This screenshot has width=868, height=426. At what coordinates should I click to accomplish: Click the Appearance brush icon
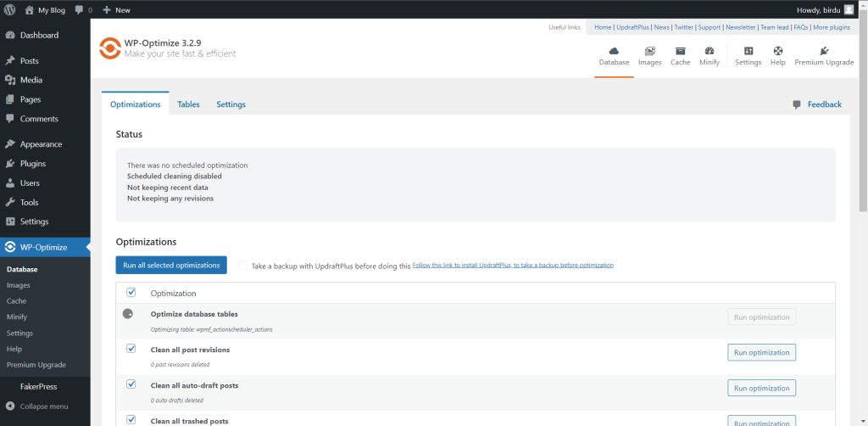[10, 144]
